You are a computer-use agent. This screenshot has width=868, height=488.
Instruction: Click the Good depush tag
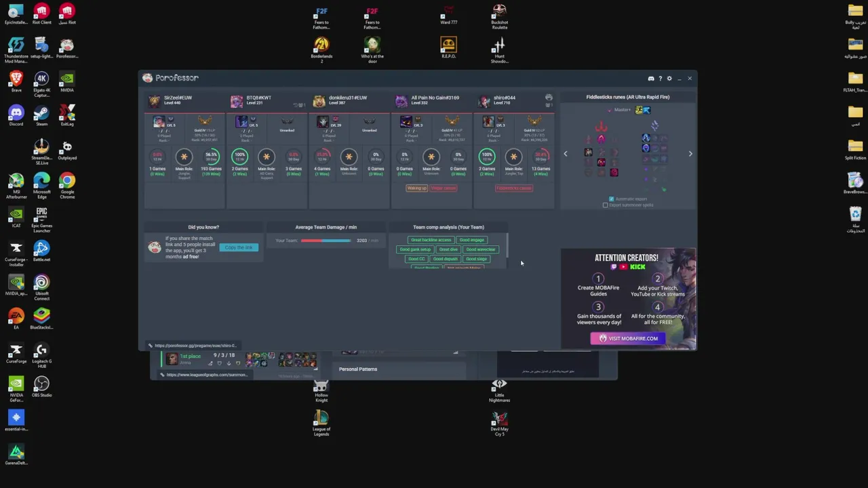(x=445, y=259)
